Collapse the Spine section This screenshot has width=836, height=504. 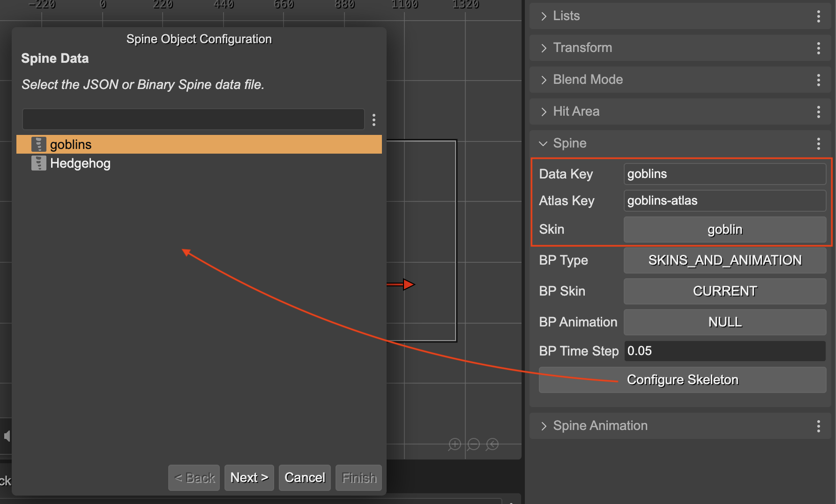pyautogui.click(x=543, y=143)
